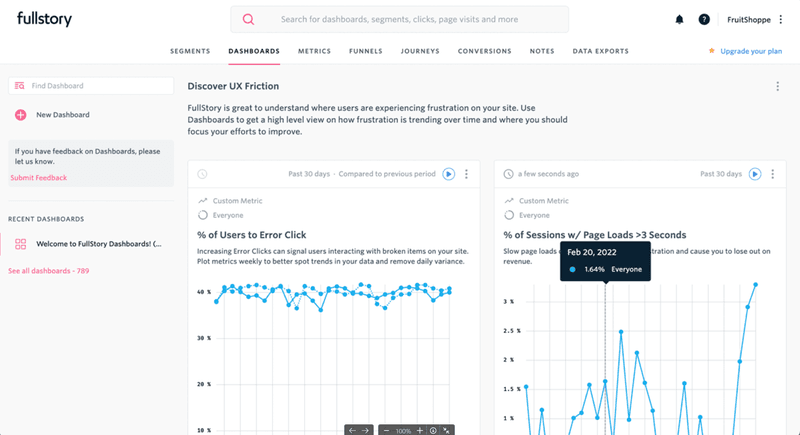
Task: Focus the Find Dashboard field
Action: (x=91, y=86)
